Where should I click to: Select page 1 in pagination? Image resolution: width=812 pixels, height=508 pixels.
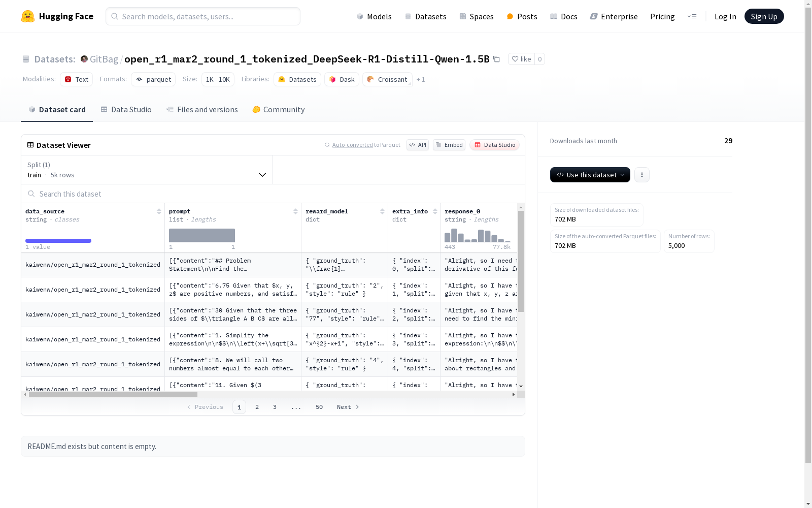coord(239,407)
